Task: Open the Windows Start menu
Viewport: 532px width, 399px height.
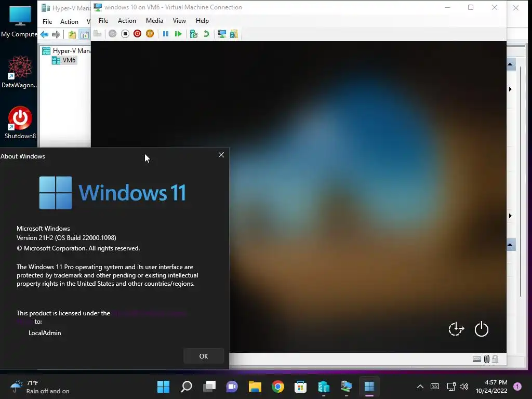Action: coord(163,387)
